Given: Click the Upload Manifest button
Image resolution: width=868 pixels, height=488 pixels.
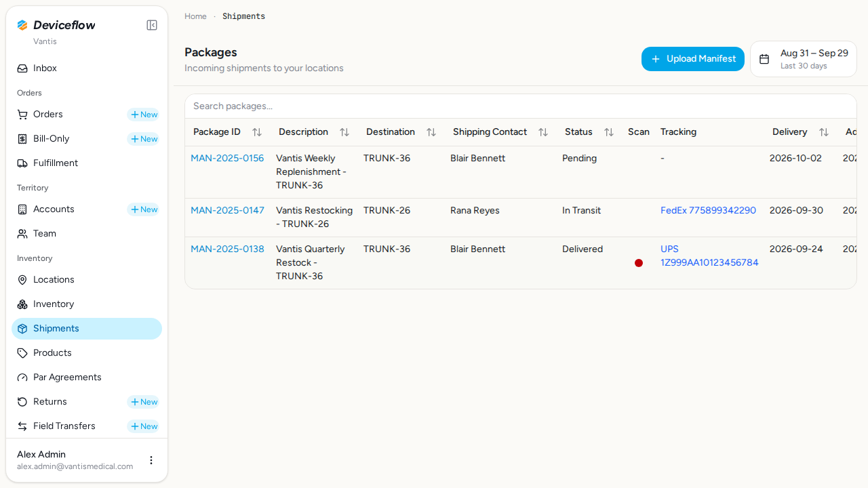Looking at the screenshot, I should click(693, 59).
